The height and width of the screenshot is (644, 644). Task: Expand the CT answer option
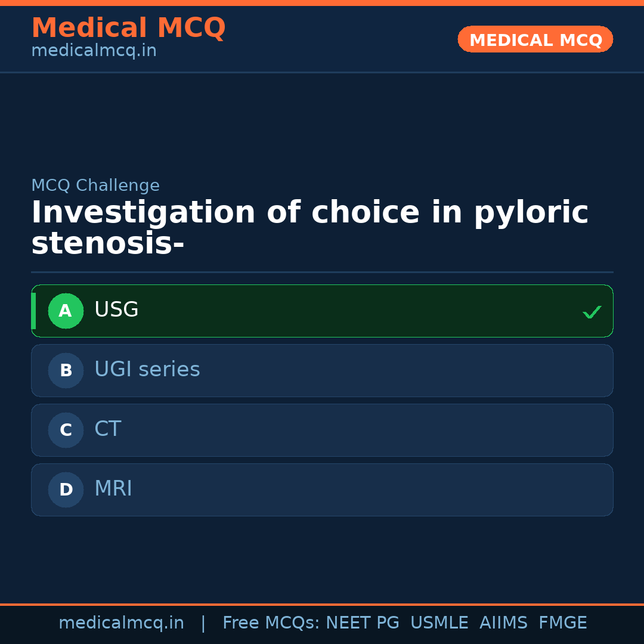(x=322, y=430)
